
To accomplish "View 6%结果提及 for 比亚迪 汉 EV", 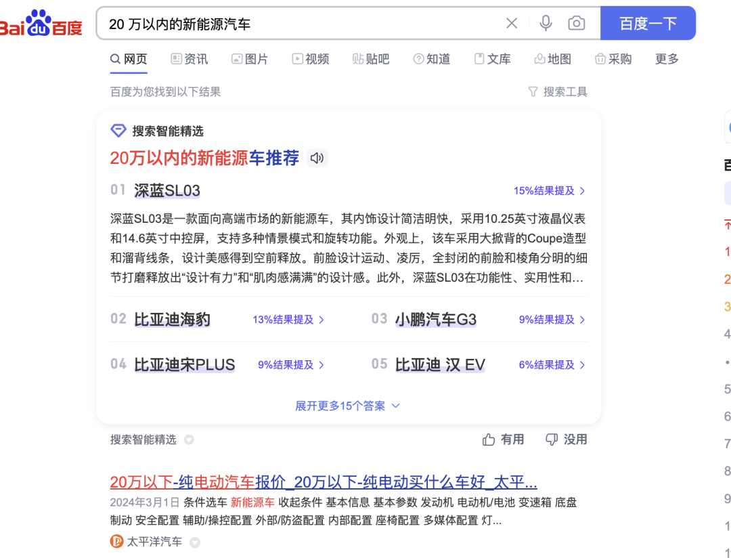I will tap(552, 364).
